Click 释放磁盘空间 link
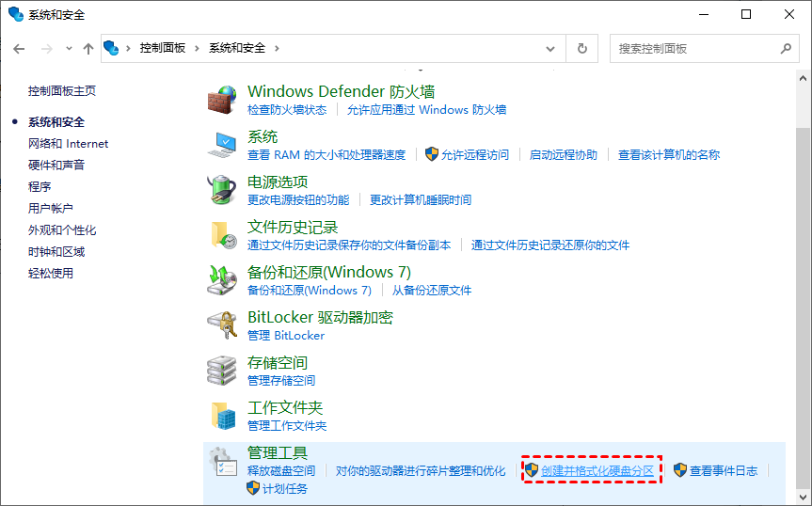812x506 pixels. (281, 471)
